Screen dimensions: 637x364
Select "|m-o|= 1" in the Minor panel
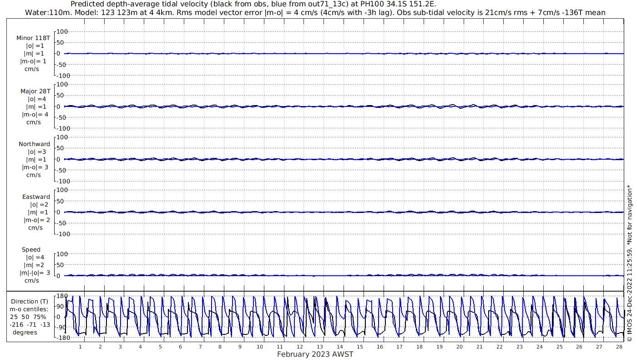click(x=33, y=61)
